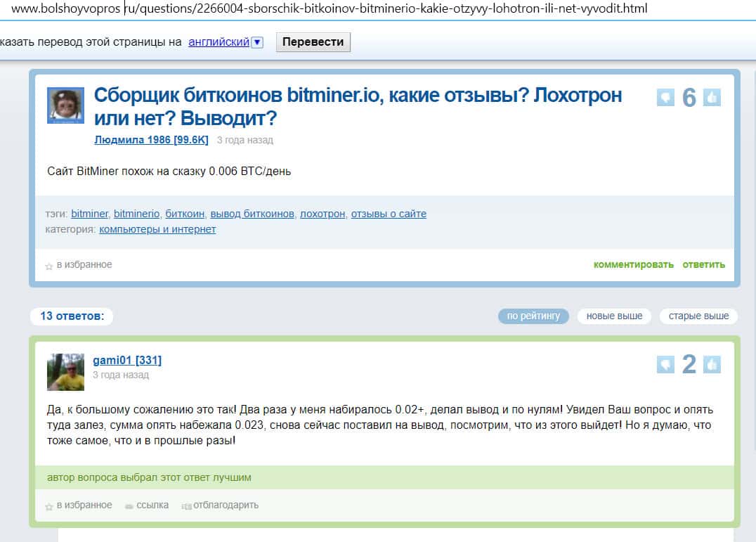The image size is (756, 542).
Task: Click gami01's answer score 2
Action: (x=689, y=365)
